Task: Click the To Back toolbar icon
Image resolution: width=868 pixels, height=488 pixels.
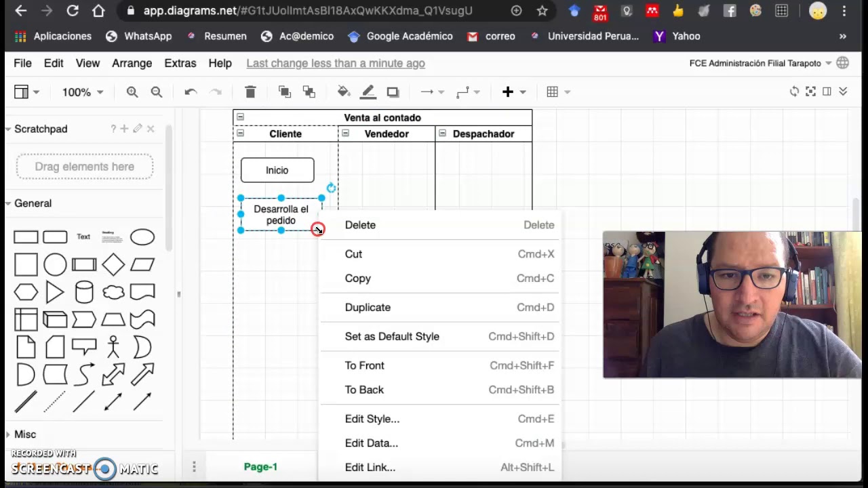Action: [309, 92]
